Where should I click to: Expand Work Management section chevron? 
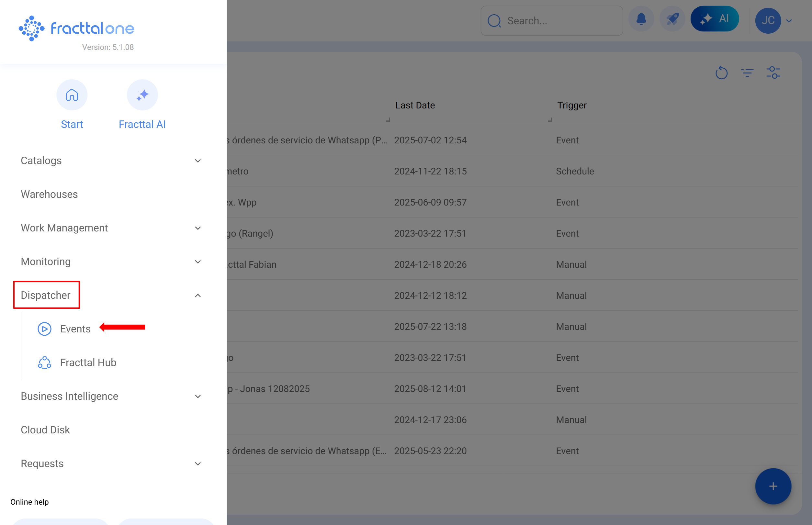tap(198, 228)
